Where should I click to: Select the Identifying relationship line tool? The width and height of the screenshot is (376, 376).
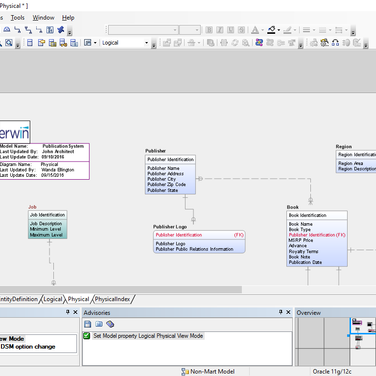coord(17,30)
